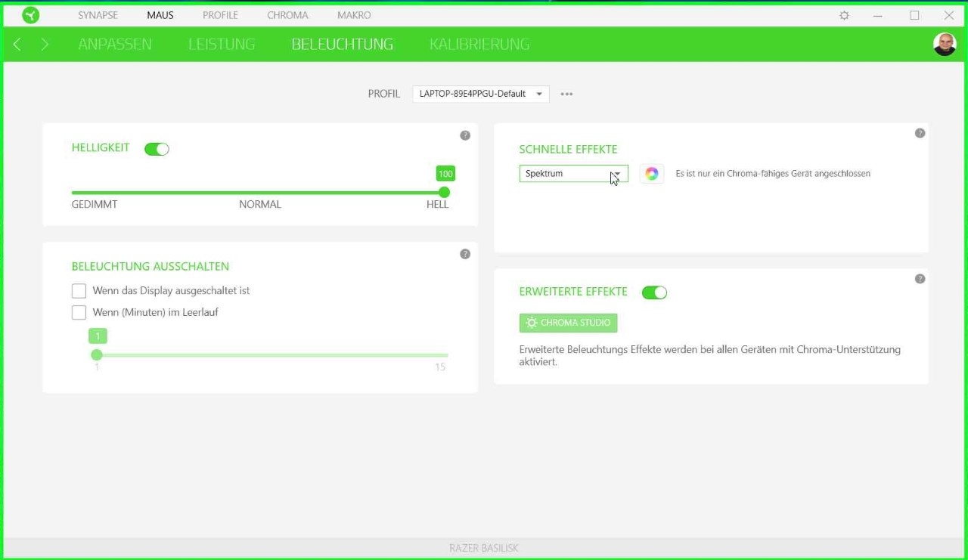Image resolution: width=968 pixels, height=560 pixels.
Task: Close the Synapse window
Action: (x=949, y=15)
